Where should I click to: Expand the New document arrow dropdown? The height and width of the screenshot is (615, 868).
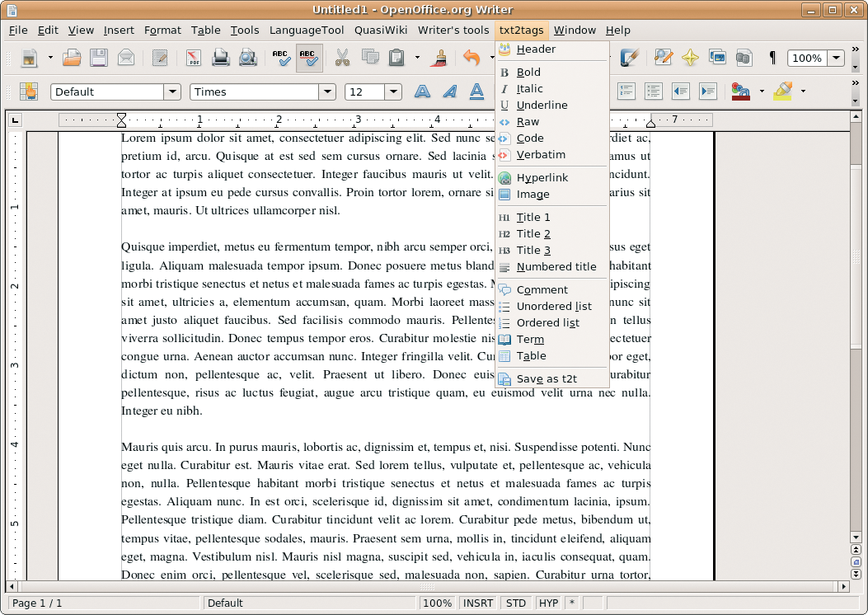pyautogui.click(x=49, y=58)
